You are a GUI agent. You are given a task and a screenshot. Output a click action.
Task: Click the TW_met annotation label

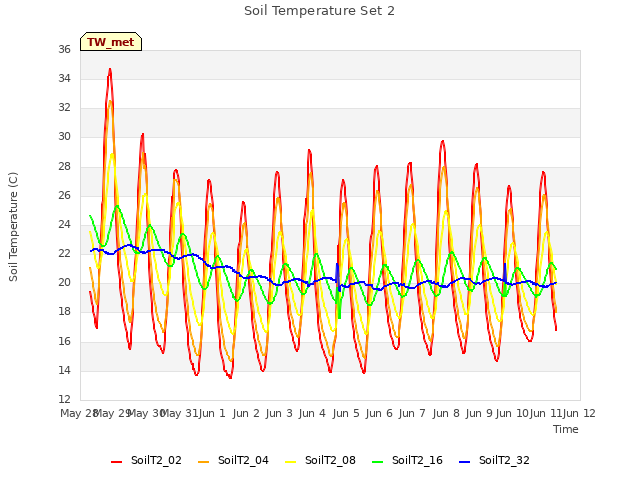point(111,42)
